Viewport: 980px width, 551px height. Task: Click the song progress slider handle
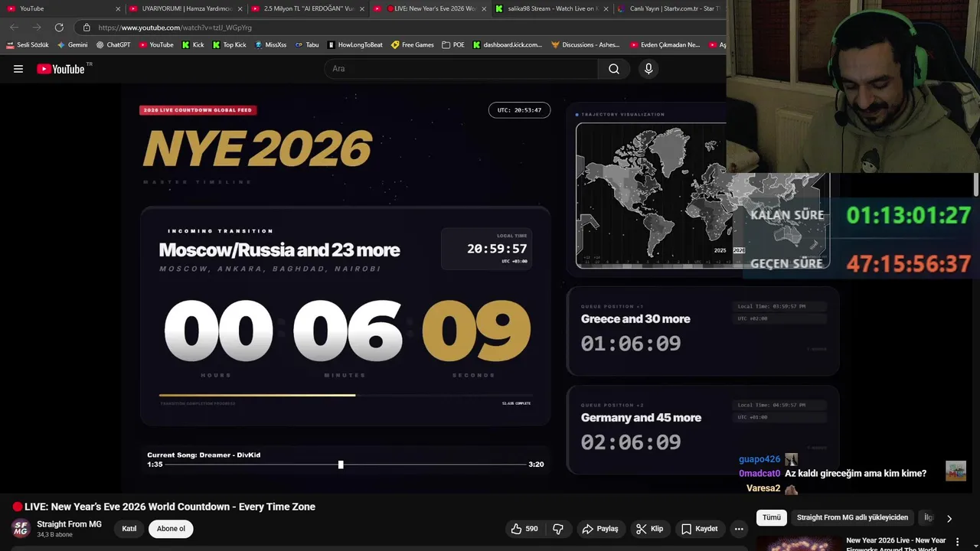[x=341, y=465]
